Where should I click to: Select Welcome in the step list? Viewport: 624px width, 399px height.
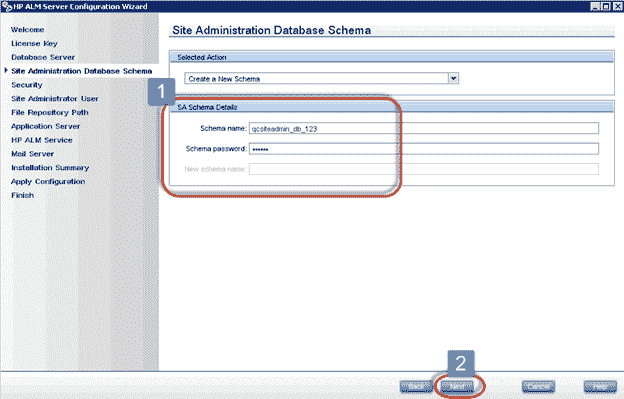tap(27, 29)
